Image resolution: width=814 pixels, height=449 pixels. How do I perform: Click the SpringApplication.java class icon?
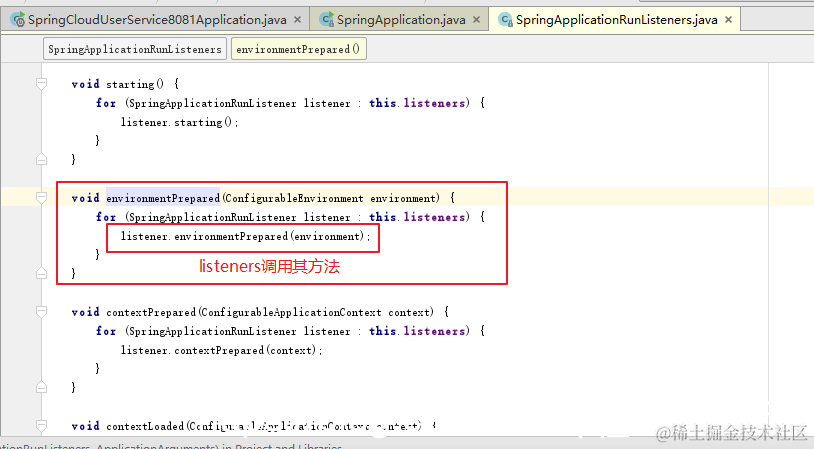tap(327, 20)
